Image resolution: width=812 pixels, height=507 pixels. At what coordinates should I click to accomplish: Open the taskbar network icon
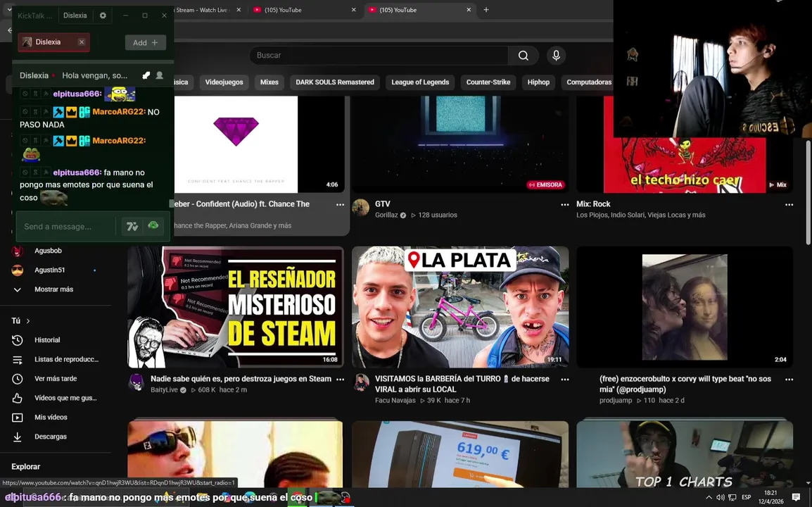pyautogui.click(x=732, y=497)
